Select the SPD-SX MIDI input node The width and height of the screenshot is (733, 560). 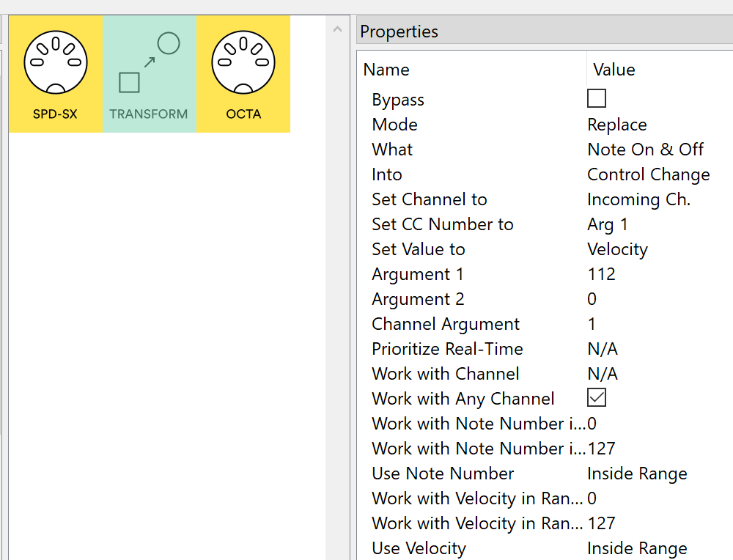pos(56,74)
